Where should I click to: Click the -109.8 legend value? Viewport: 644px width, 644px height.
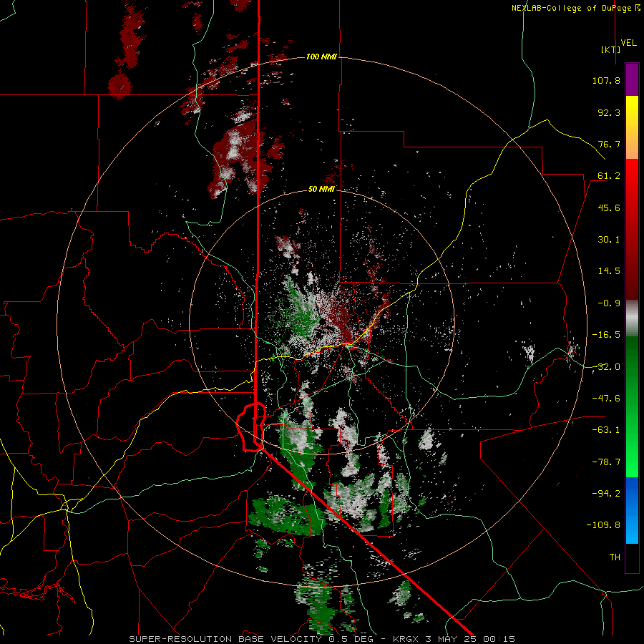(x=603, y=525)
